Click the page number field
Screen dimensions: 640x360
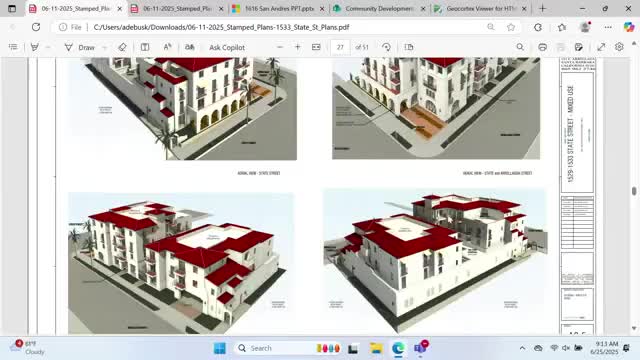point(340,47)
